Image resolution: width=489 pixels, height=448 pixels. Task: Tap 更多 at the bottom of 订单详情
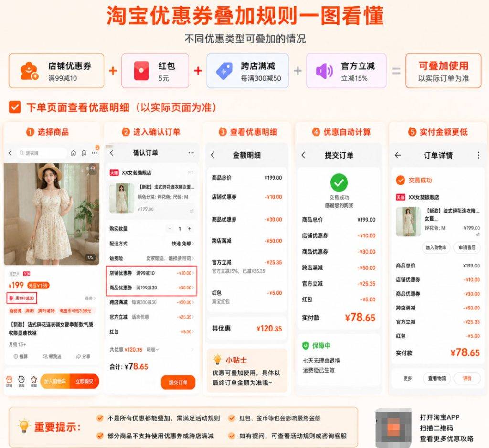pos(408,378)
